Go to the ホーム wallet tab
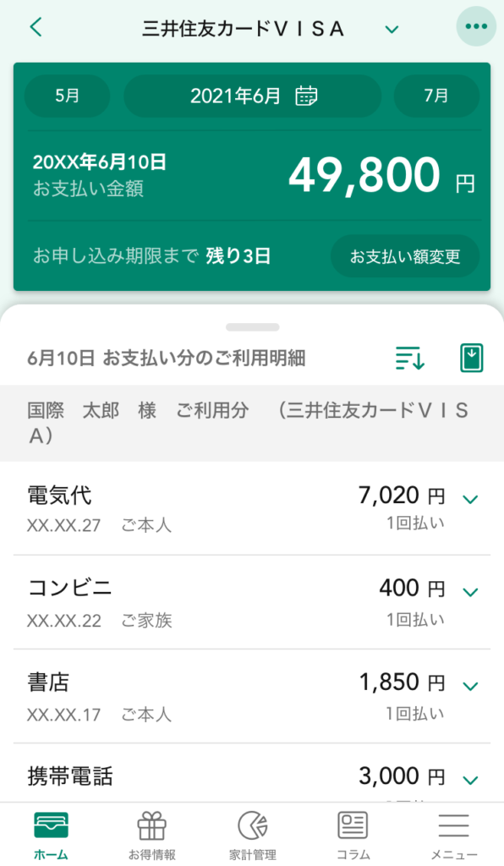 coord(51,836)
